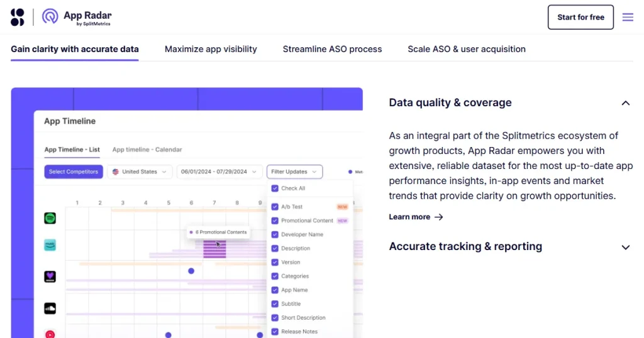Toggle the App Name checkbox
644x338 pixels.
275,290
